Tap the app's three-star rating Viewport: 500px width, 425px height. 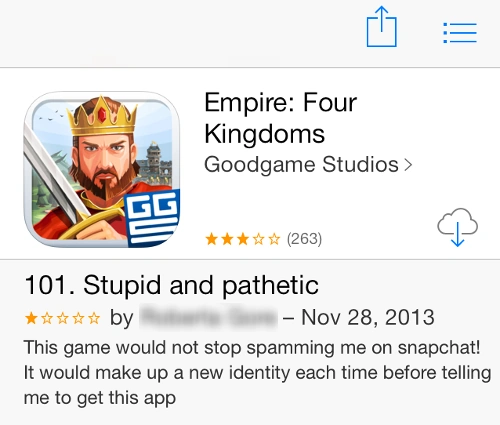tap(242, 239)
